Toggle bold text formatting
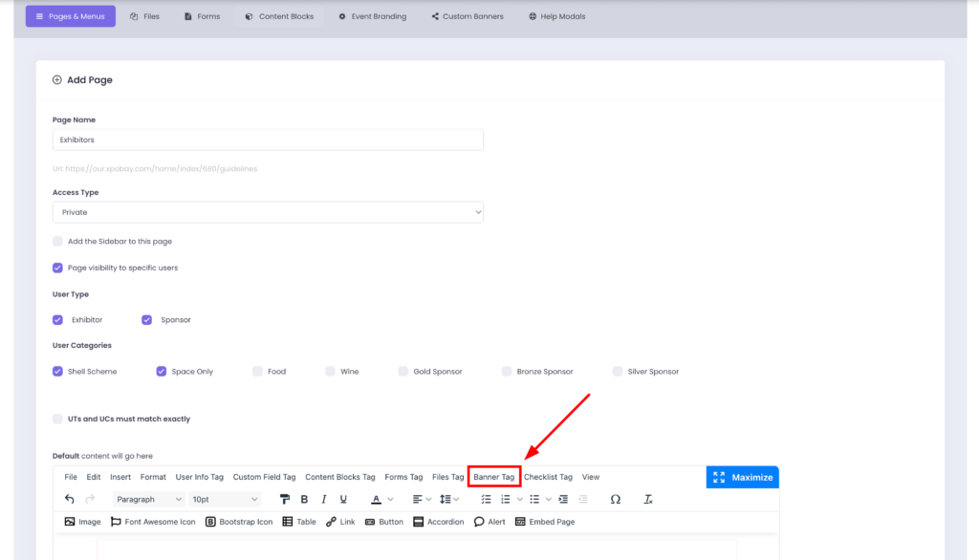Image resolution: width=979 pixels, height=560 pixels. [x=304, y=499]
